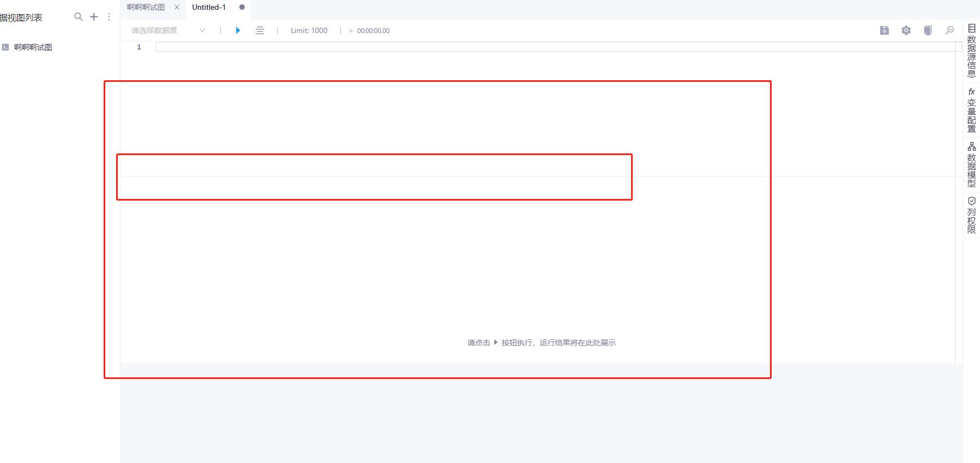
Task: Open the 数据模型 side panel
Action: point(971,164)
